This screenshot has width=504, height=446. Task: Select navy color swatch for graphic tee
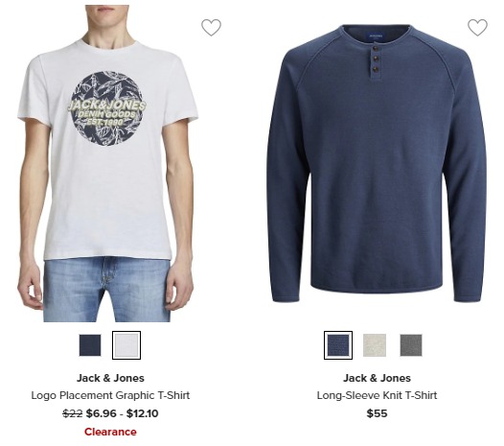pos(90,345)
